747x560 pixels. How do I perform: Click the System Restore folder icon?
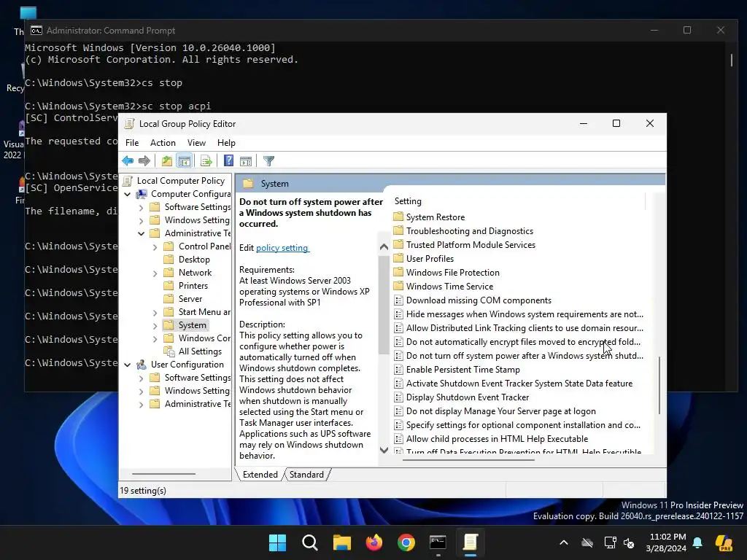click(398, 217)
